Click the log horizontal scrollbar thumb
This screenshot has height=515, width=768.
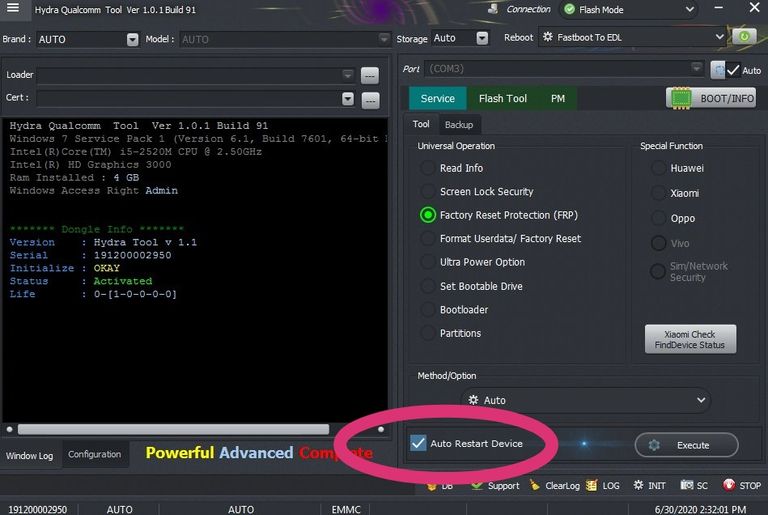point(173,429)
